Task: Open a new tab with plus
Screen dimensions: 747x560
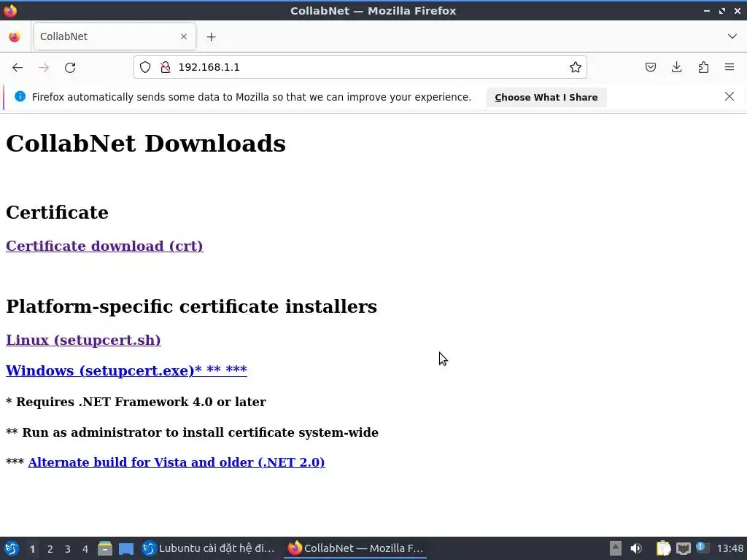Action: [x=211, y=36]
